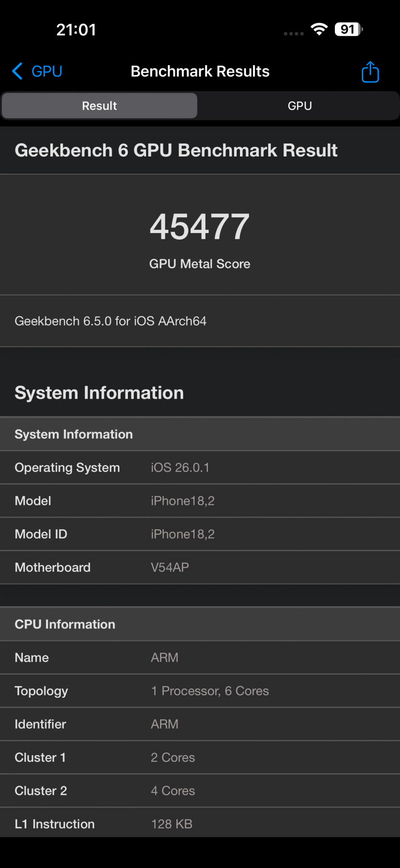Tap the Model ID row
This screenshot has height=868, width=400.
pyautogui.click(x=200, y=534)
